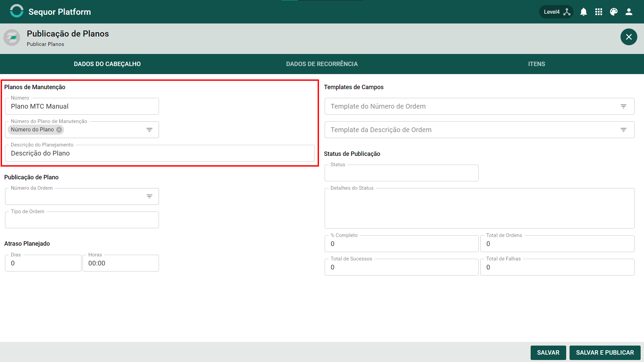Open the Level4 hierarchy selector

tap(556, 12)
